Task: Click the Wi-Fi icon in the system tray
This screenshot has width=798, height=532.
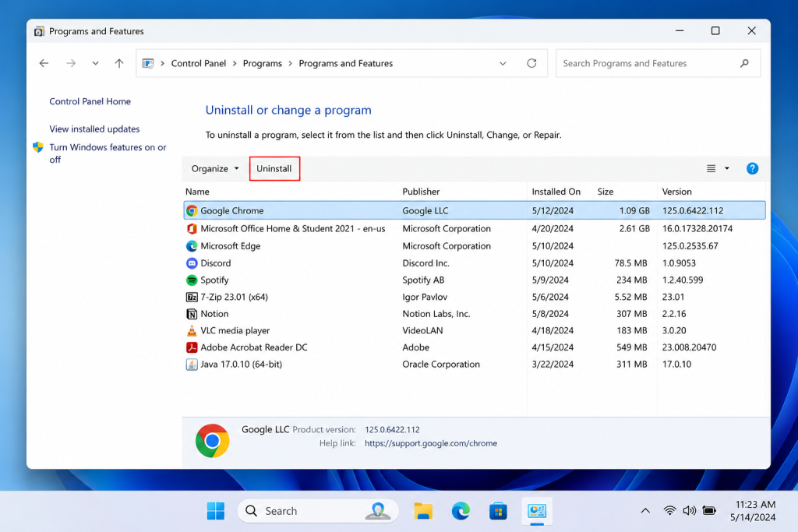Action: (x=669, y=510)
